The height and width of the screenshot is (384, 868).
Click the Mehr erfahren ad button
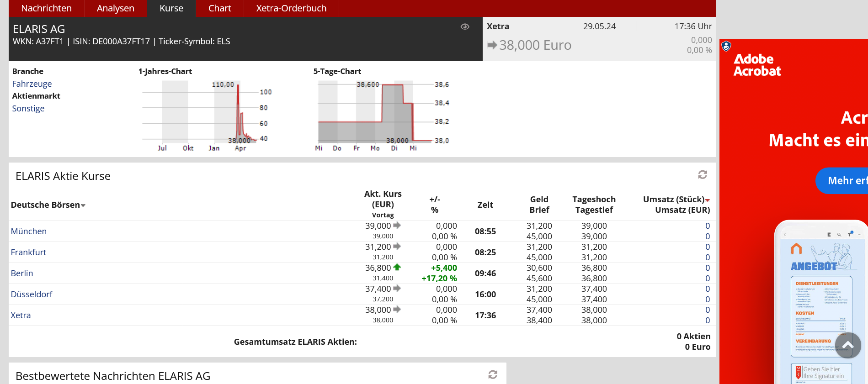click(843, 181)
